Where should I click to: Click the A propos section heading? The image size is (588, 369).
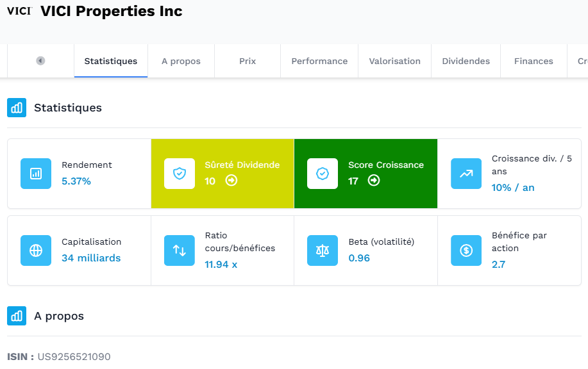(59, 316)
